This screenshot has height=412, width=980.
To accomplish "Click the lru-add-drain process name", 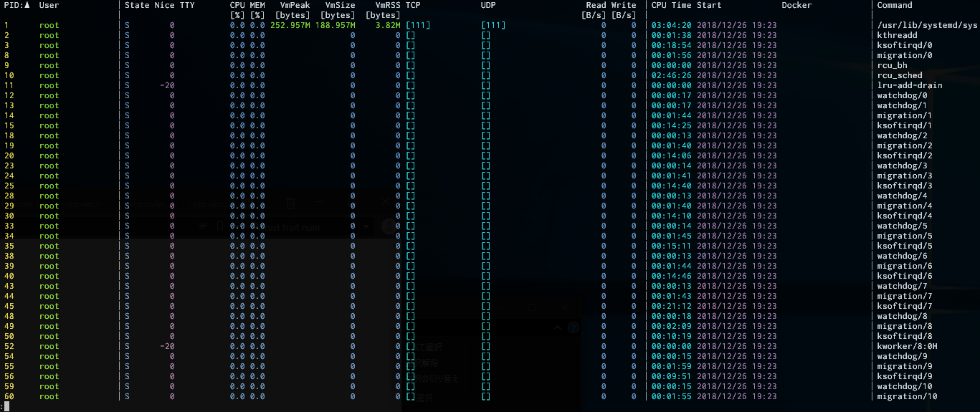I will click(x=910, y=86).
